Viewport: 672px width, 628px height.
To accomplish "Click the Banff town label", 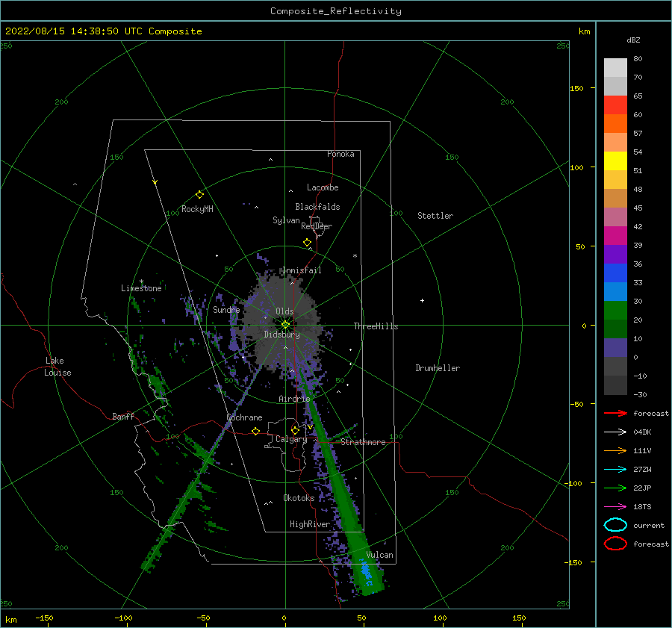I will [123, 416].
